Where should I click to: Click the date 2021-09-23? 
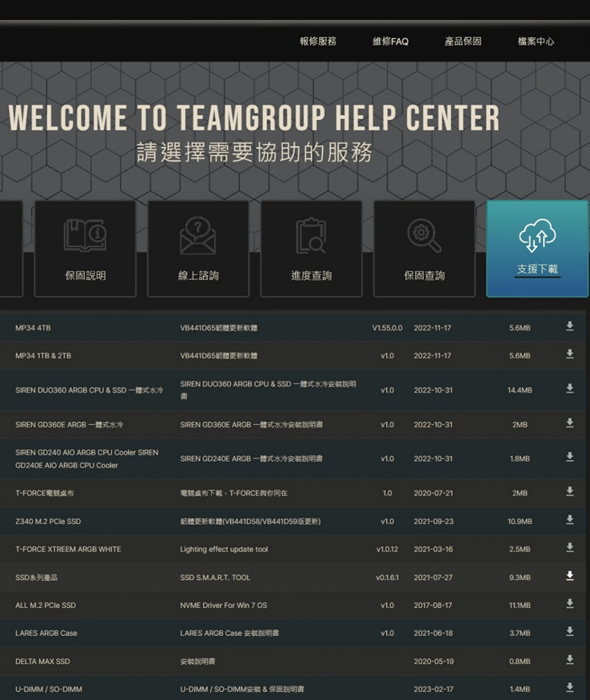click(433, 521)
